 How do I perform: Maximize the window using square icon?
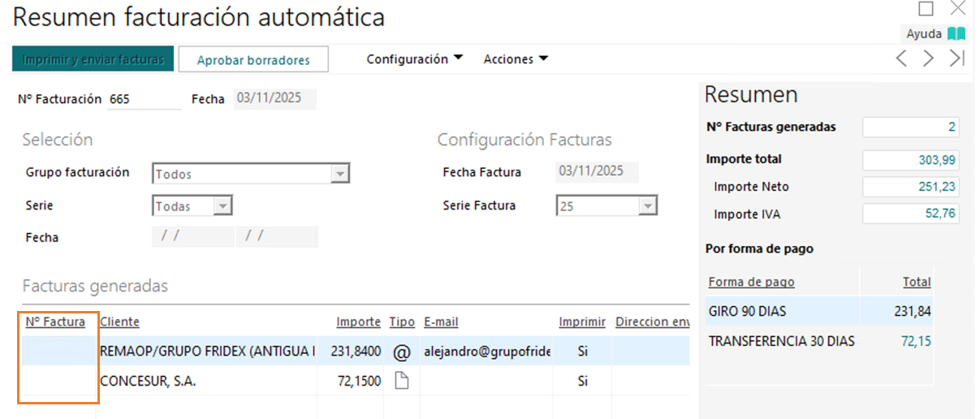(926, 9)
